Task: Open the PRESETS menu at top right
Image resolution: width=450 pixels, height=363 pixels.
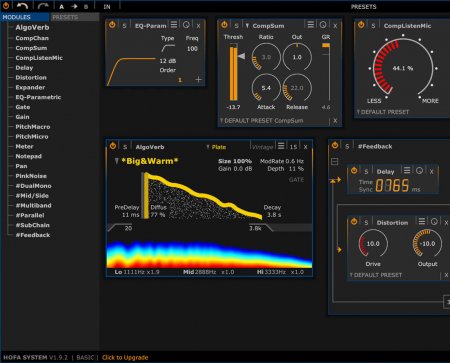Action: point(363,7)
